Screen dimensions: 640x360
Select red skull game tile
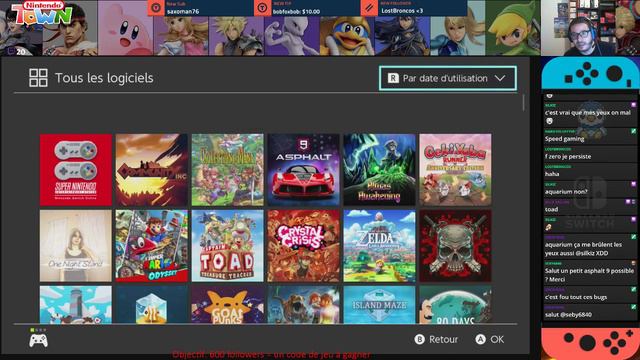click(x=455, y=246)
